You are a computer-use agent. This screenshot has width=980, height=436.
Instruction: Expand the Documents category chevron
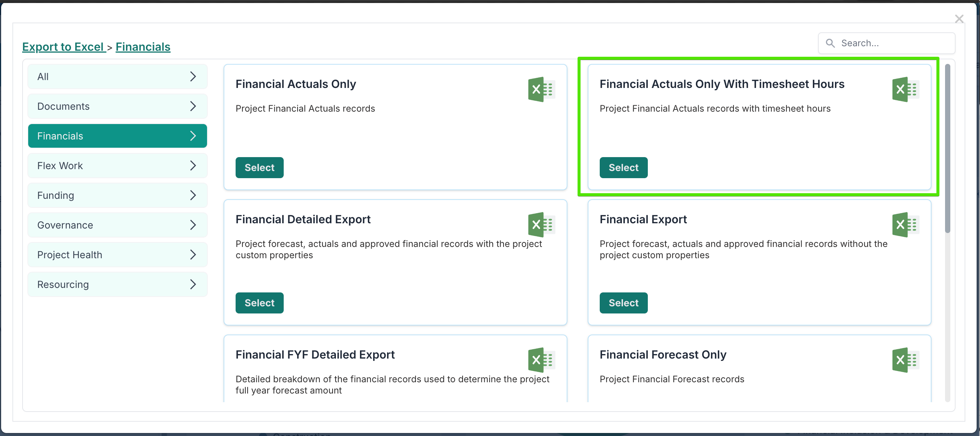(x=193, y=106)
